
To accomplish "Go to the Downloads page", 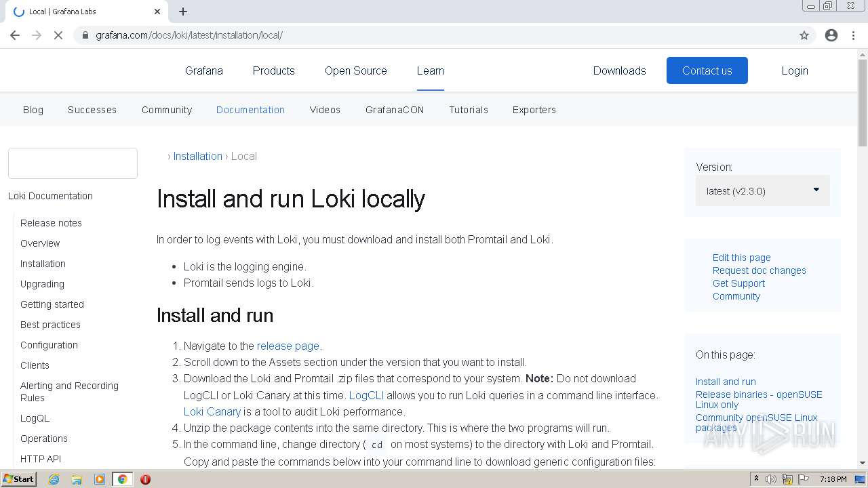I will [x=620, y=70].
